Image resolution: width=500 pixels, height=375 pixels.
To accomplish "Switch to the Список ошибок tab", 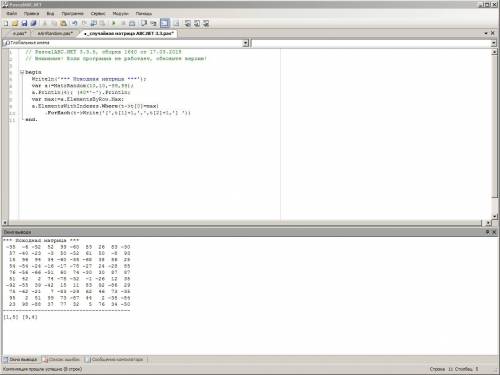I will [x=61, y=359].
